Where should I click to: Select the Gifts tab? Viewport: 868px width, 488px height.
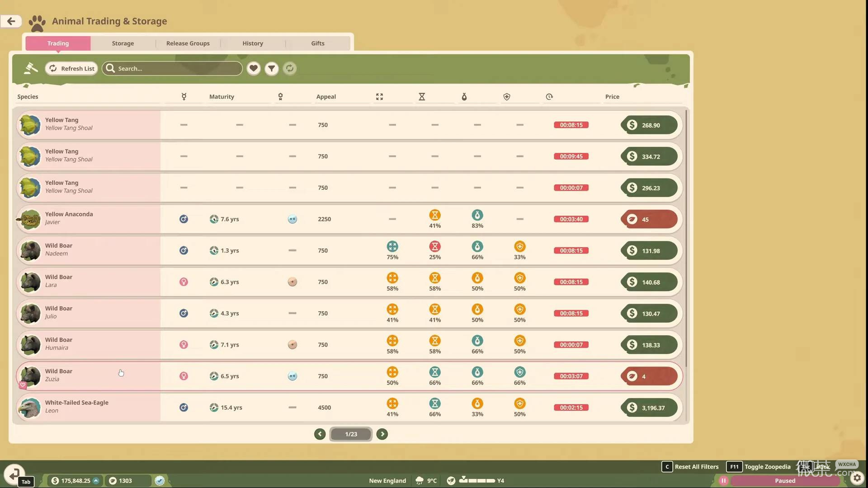tap(318, 43)
